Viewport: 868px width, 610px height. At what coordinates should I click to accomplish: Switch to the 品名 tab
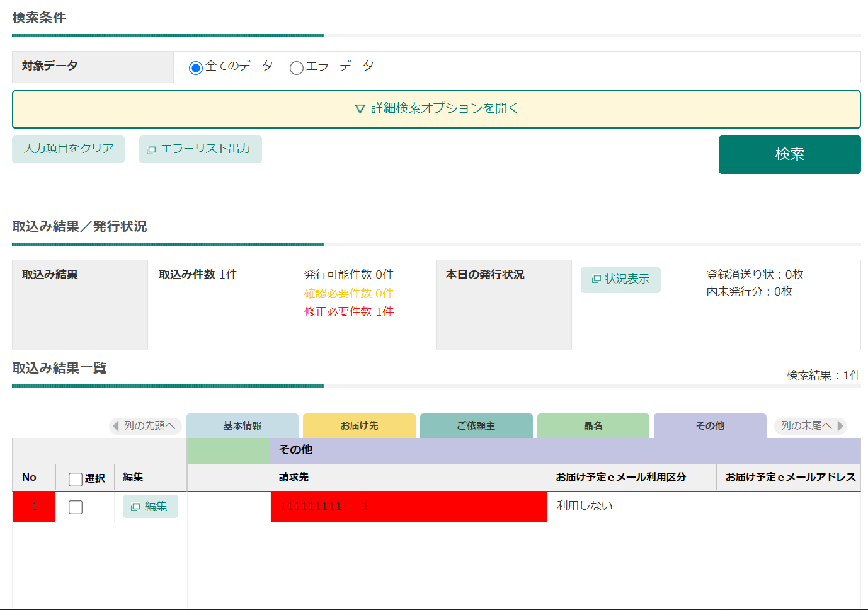[x=593, y=426]
